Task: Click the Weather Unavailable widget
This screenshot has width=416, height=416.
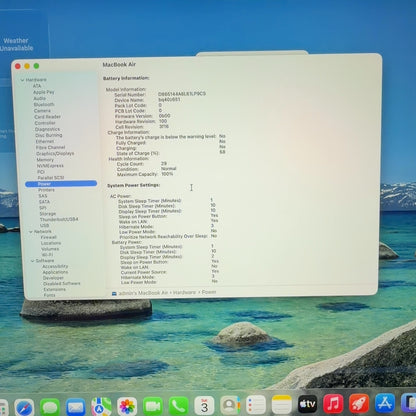Action: click(17, 44)
